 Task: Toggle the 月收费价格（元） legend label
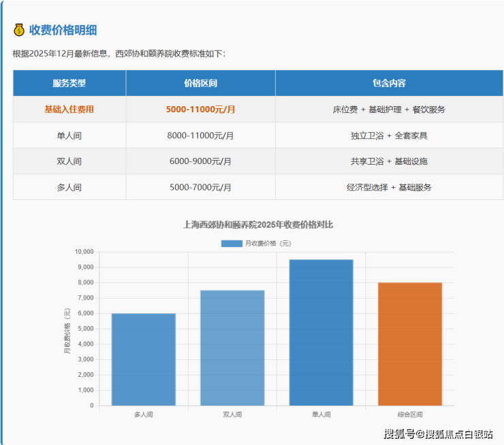point(268,243)
